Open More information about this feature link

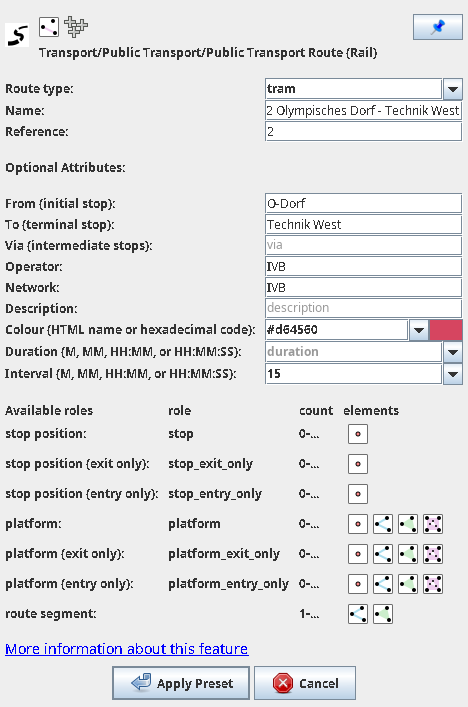(x=126, y=649)
